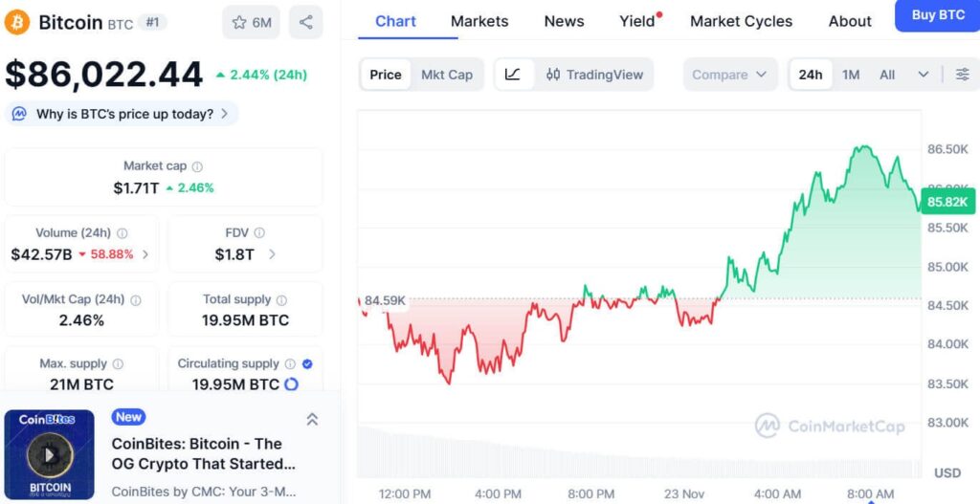Viewport: 980px width, 504px height.
Task: Switch to line chart icon view
Action: (513, 75)
